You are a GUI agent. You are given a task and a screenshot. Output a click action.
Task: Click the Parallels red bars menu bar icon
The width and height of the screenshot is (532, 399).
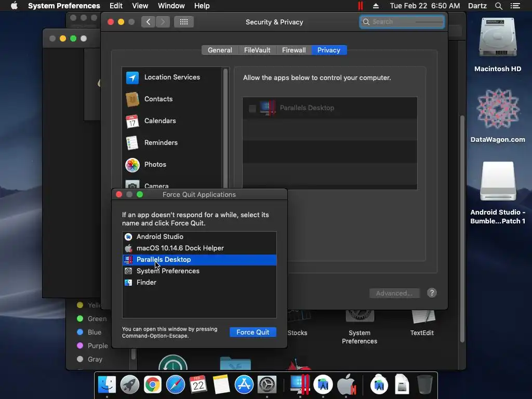coord(361,6)
